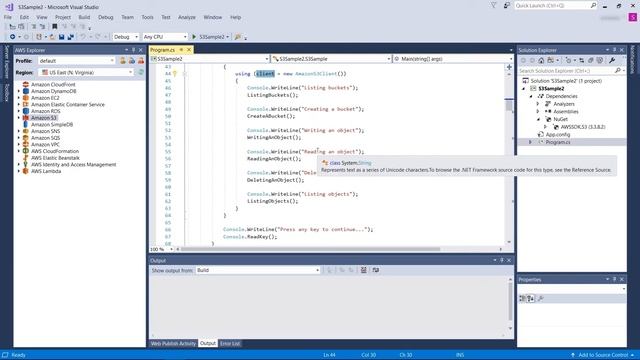The height and width of the screenshot is (360, 640).
Task: Refresh the AWS Explorer region
Action: tap(141, 72)
